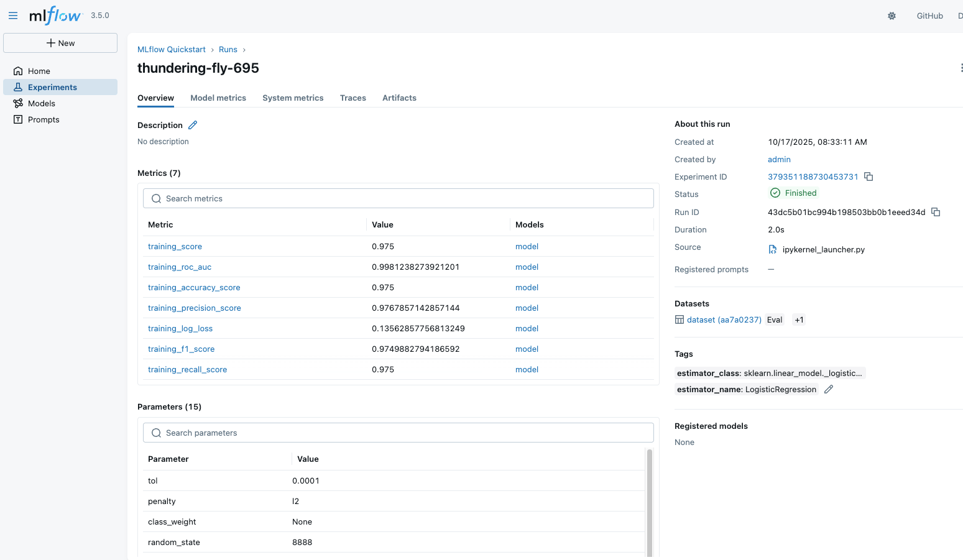
Task: Open the Home sidebar item
Action: (x=60, y=71)
